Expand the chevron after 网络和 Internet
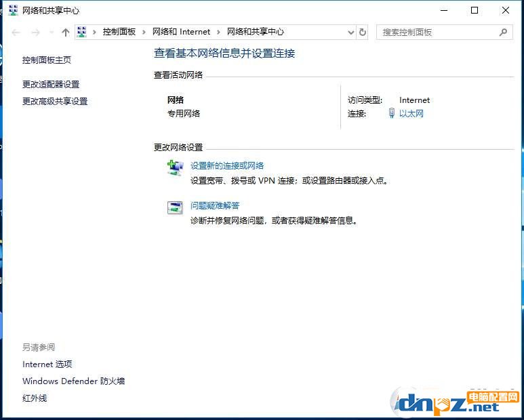524x420 pixels. click(x=218, y=32)
